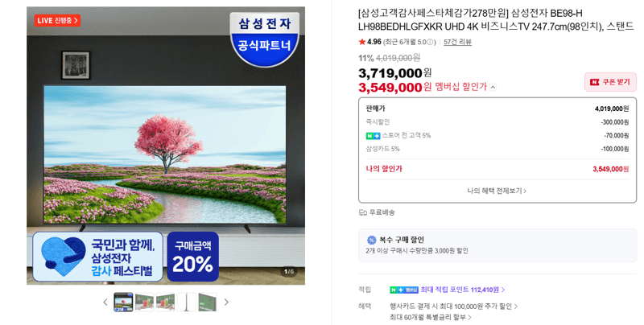Click the main TV product image
The image size is (644, 325).
pyautogui.click(x=165, y=154)
